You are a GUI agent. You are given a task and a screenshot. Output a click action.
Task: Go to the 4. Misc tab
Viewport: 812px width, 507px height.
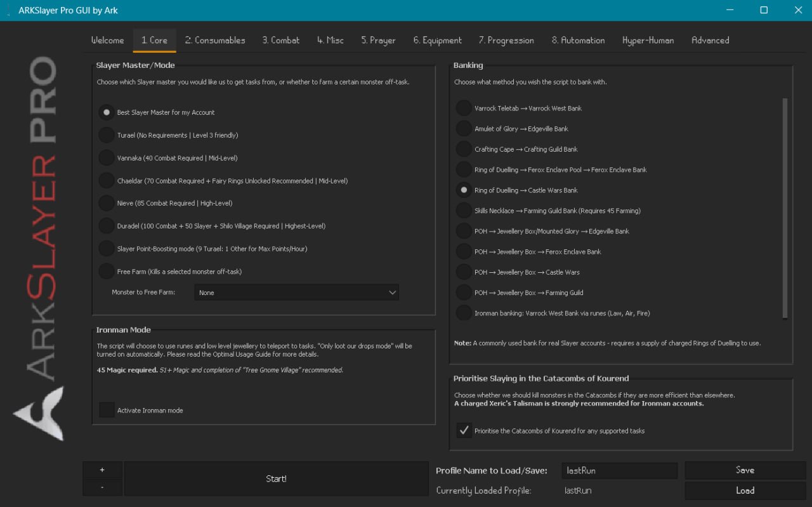[331, 40]
